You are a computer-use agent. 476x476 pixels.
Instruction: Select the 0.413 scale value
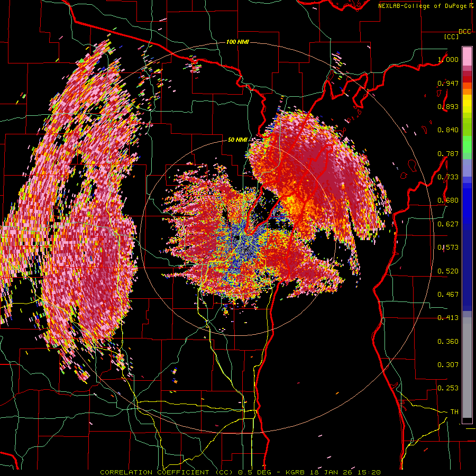448,318
